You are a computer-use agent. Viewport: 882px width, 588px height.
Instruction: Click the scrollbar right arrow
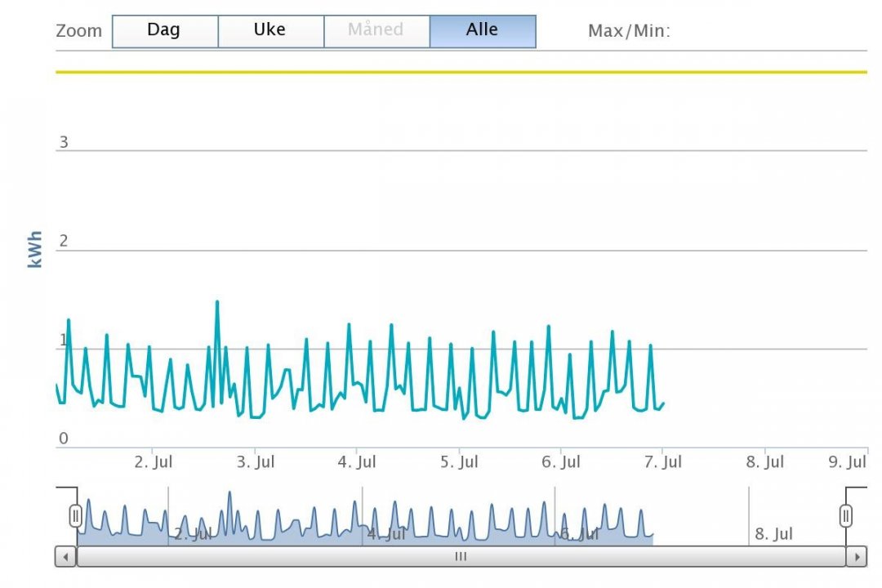click(x=856, y=557)
